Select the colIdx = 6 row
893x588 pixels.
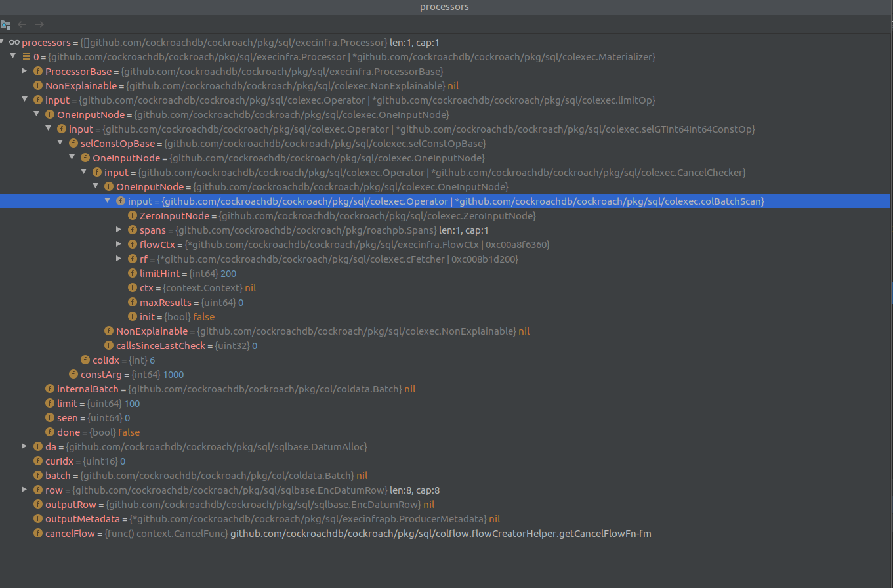pos(446,360)
